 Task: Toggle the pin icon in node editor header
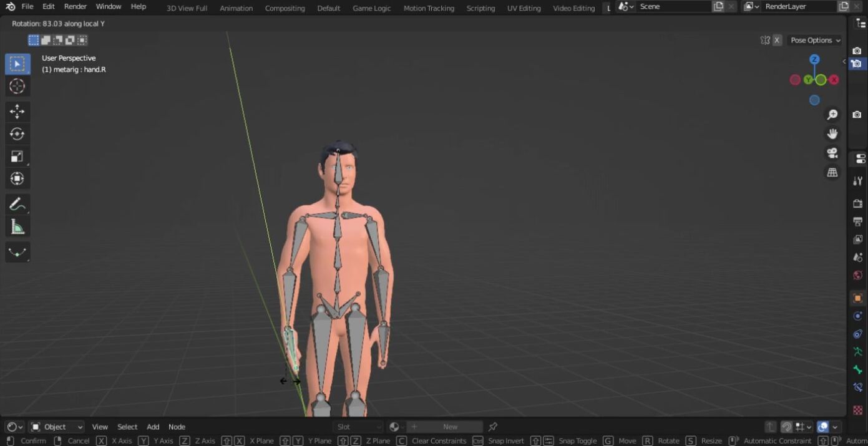493,427
